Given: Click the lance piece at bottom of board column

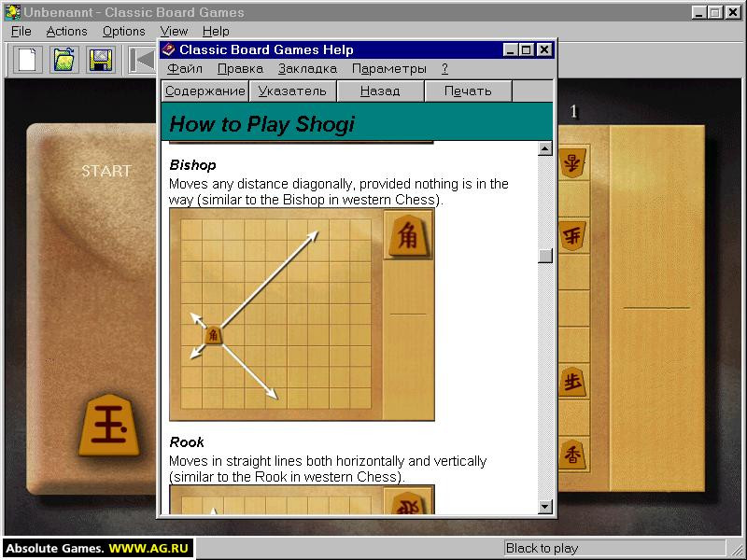Looking at the screenshot, I should [572, 455].
